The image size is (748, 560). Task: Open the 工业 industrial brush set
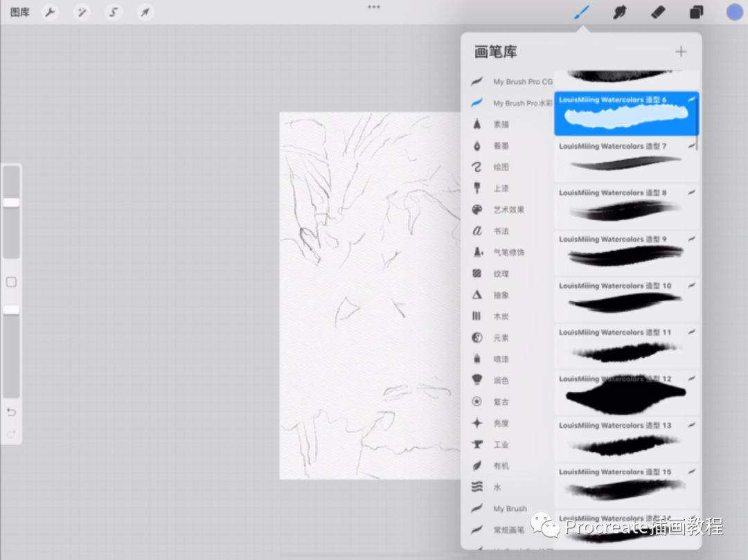point(490,444)
